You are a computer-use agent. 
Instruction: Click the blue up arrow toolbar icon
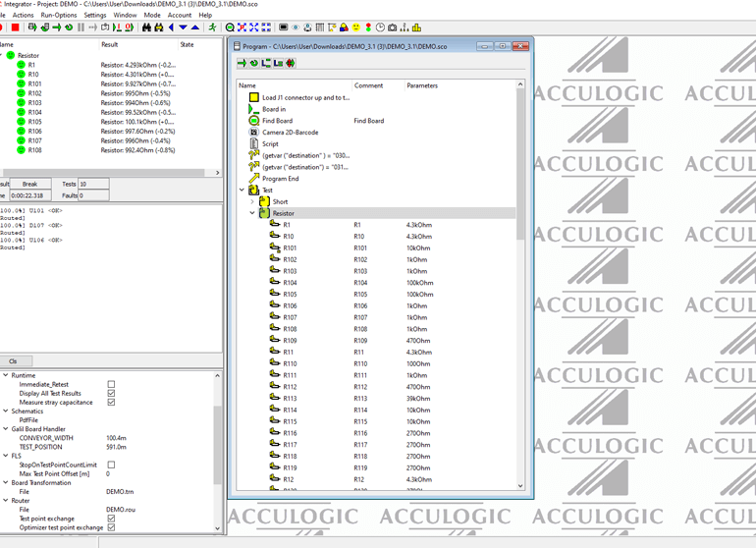[x=195, y=27]
